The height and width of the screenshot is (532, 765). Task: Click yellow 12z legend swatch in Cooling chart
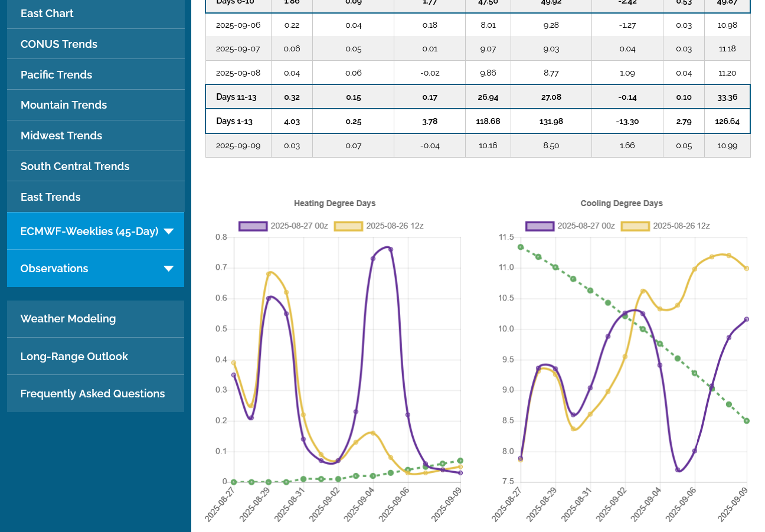click(x=635, y=226)
